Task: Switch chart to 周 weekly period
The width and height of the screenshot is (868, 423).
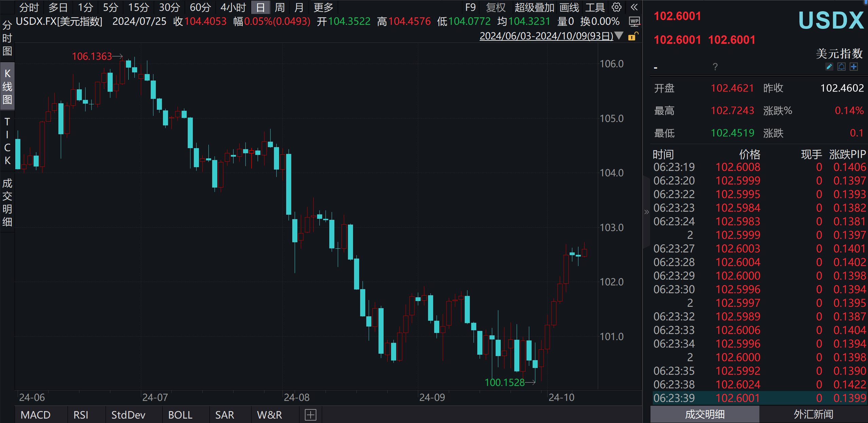Action: tap(279, 7)
